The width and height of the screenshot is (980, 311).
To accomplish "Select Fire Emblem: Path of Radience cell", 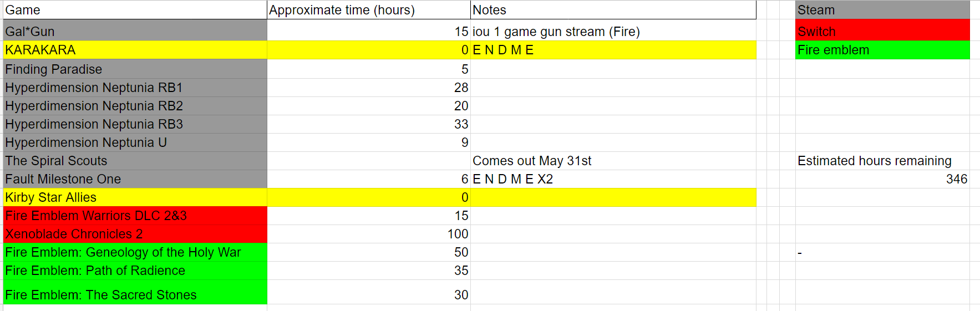I will [135, 271].
